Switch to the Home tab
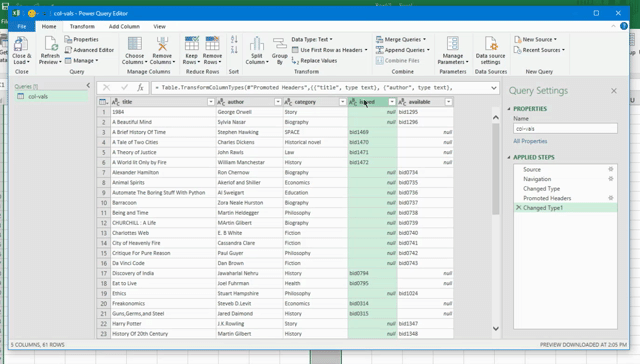This screenshot has height=364, width=640. (x=49, y=26)
